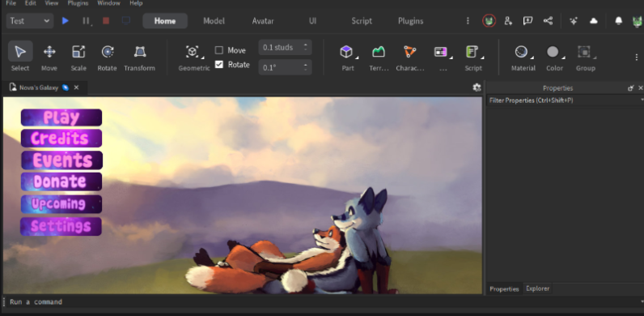Click the Pause playtest button
Image resolution: width=644 pixels, height=316 pixels.
click(86, 20)
